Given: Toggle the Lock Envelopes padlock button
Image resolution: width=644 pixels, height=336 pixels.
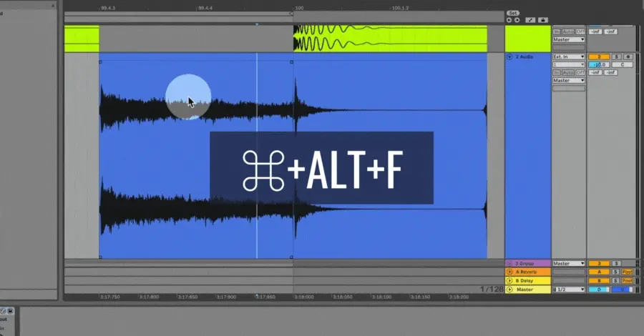Looking at the screenshot, I should [543, 20].
